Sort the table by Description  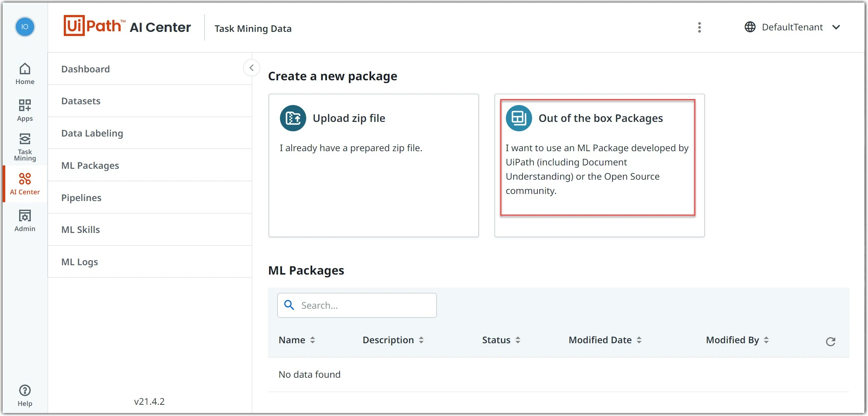(421, 340)
